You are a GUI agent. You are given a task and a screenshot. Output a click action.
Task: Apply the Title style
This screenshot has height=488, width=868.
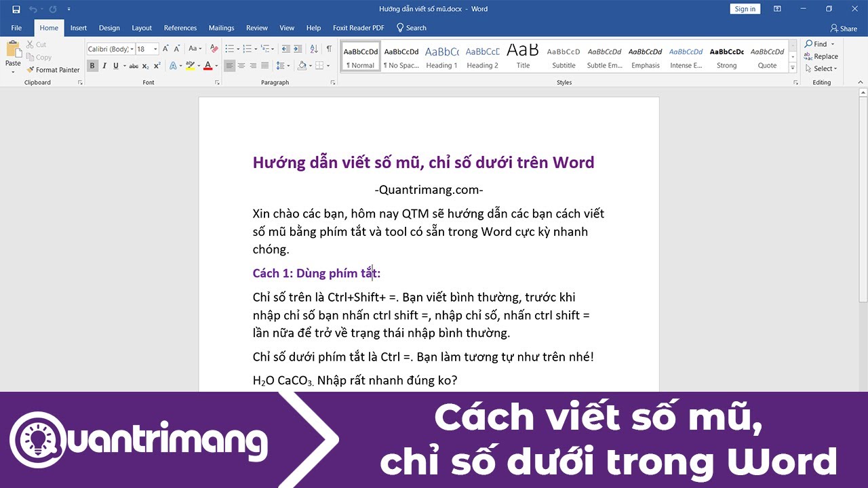[x=523, y=56]
